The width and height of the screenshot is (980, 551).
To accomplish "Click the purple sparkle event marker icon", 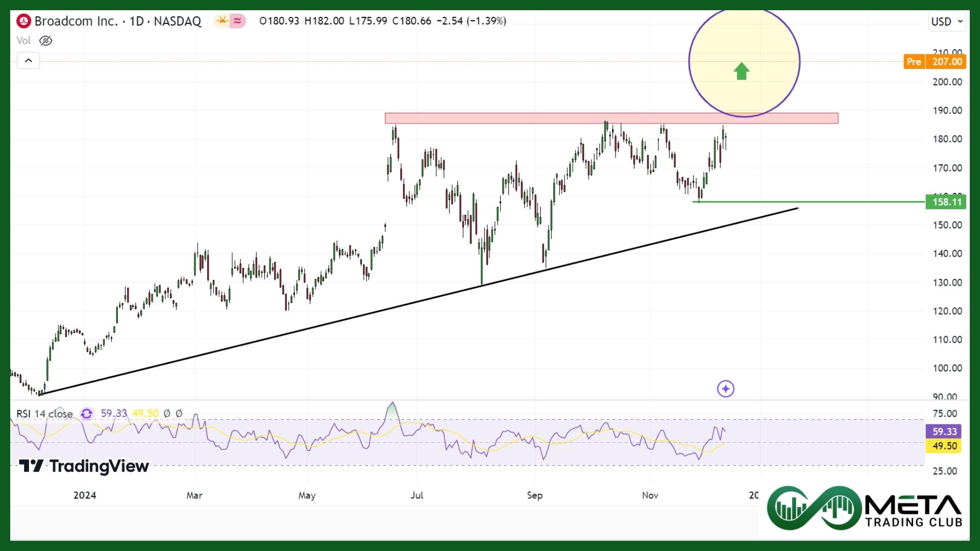I will (725, 389).
